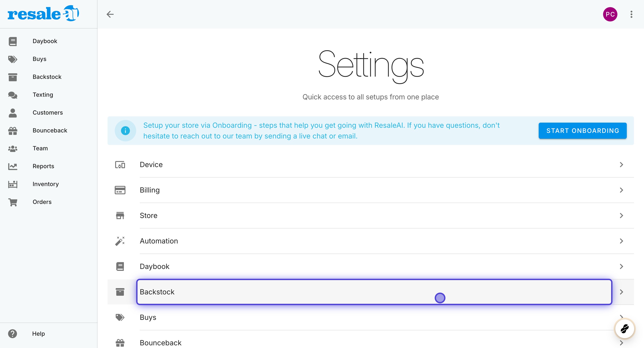Open the Automation settings row
Image resolution: width=644 pixels, height=348 pixels.
pos(371,241)
